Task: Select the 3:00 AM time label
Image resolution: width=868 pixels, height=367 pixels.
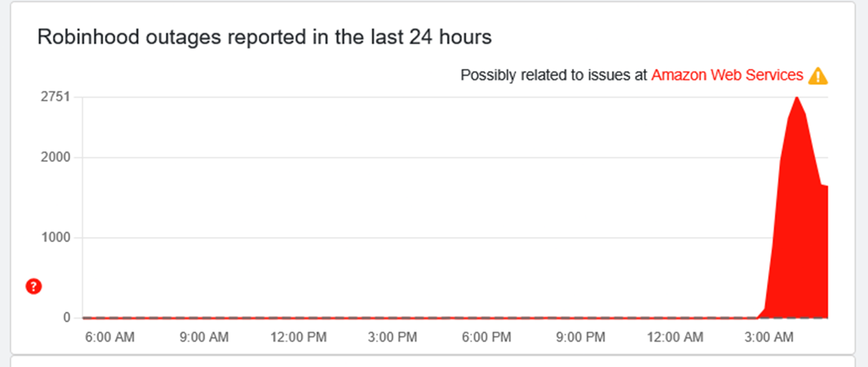Action: coord(769,337)
